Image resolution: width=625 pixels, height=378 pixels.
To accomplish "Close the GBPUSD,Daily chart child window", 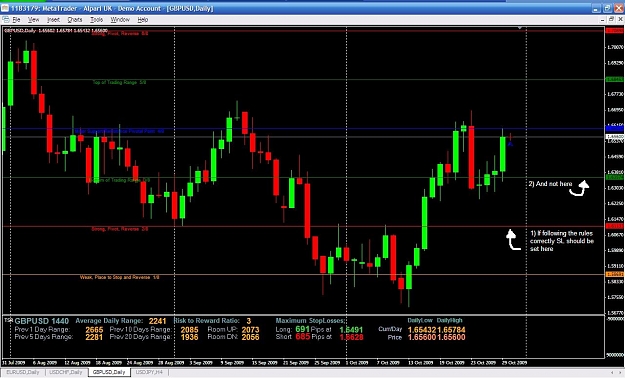I will pyautogui.click(x=620, y=19).
